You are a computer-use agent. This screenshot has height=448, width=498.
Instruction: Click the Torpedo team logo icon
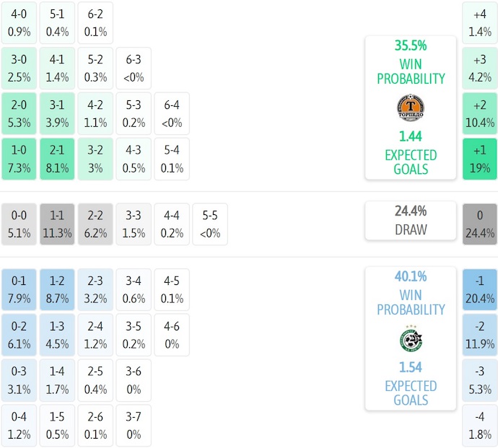[x=411, y=107]
